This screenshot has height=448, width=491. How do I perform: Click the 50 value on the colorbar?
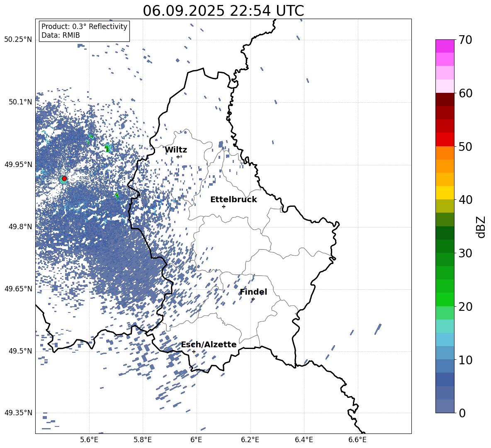coord(466,147)
